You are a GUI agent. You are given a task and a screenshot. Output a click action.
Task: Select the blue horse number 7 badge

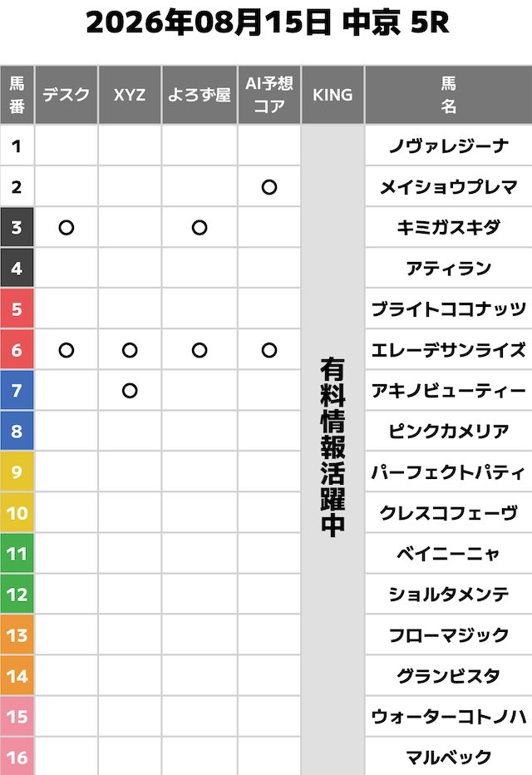tap(17, 391)
